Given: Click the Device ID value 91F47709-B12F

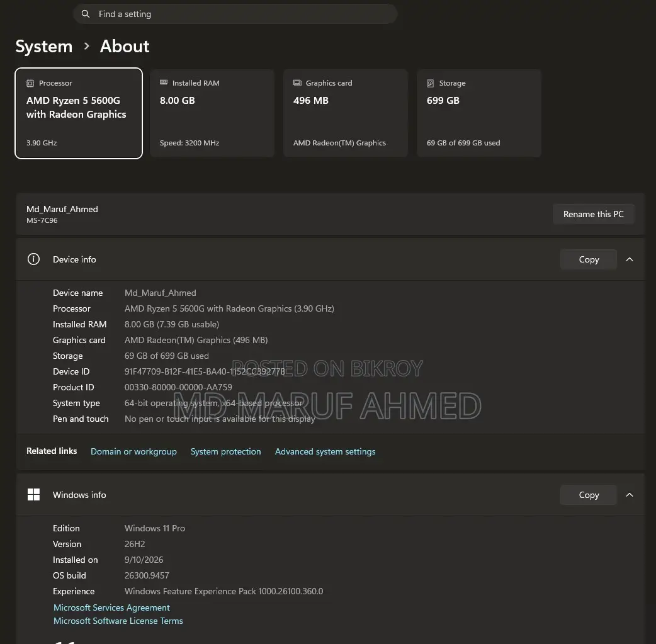Looking at the screenshot, I should (x=205, y=371).
